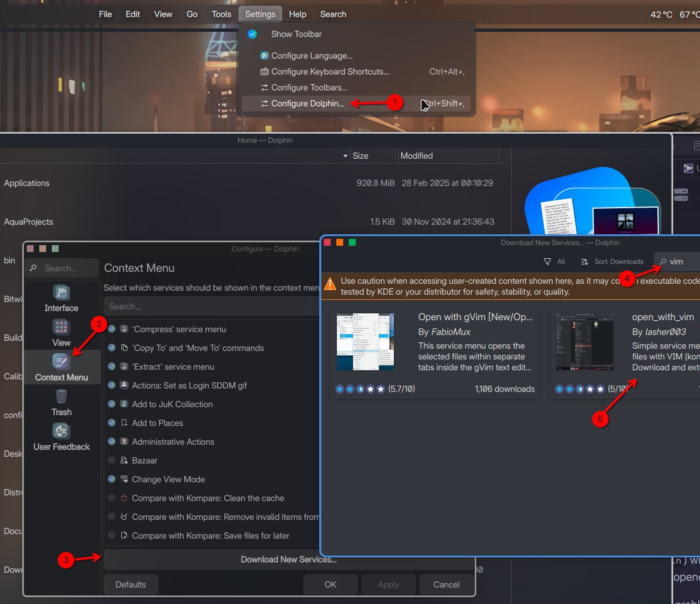
Task: Click the Kompare Remove invalid items icon
Action: click(124, 516)
